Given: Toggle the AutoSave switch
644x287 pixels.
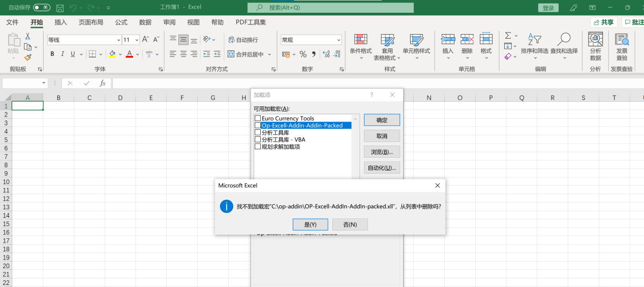Looking at the screenshot, I should (42, 8).
